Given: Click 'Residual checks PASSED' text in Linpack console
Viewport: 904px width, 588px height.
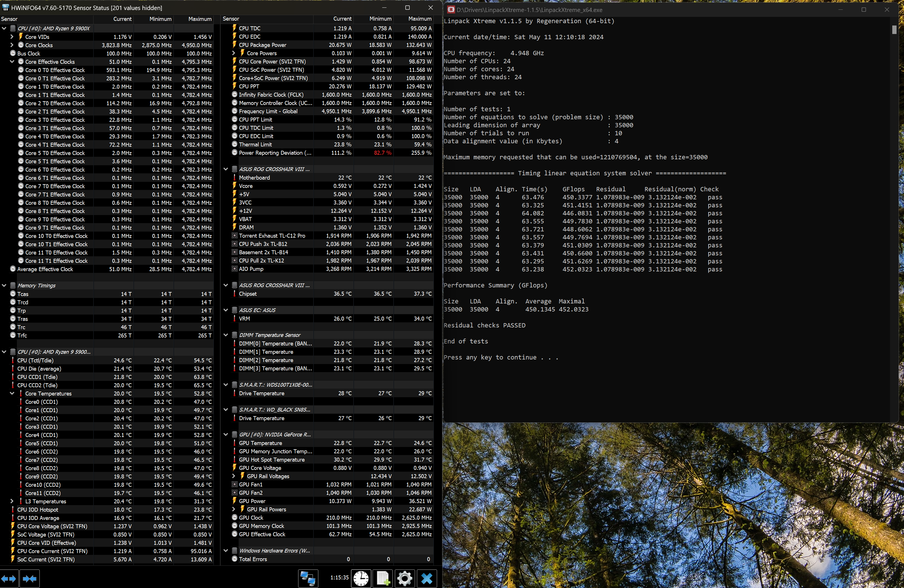Looking at the screenshot, I should 485,325.
